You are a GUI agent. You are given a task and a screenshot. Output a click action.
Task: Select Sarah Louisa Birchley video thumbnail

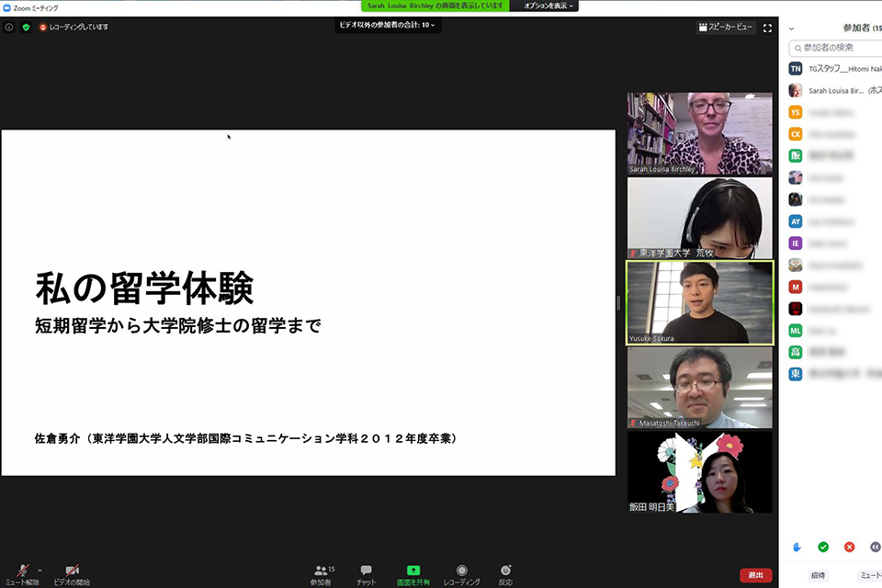700,133
